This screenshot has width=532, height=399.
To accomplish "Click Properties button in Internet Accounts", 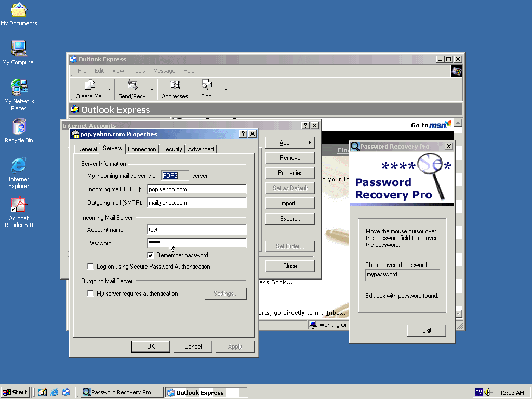I will tap(290, 173).
